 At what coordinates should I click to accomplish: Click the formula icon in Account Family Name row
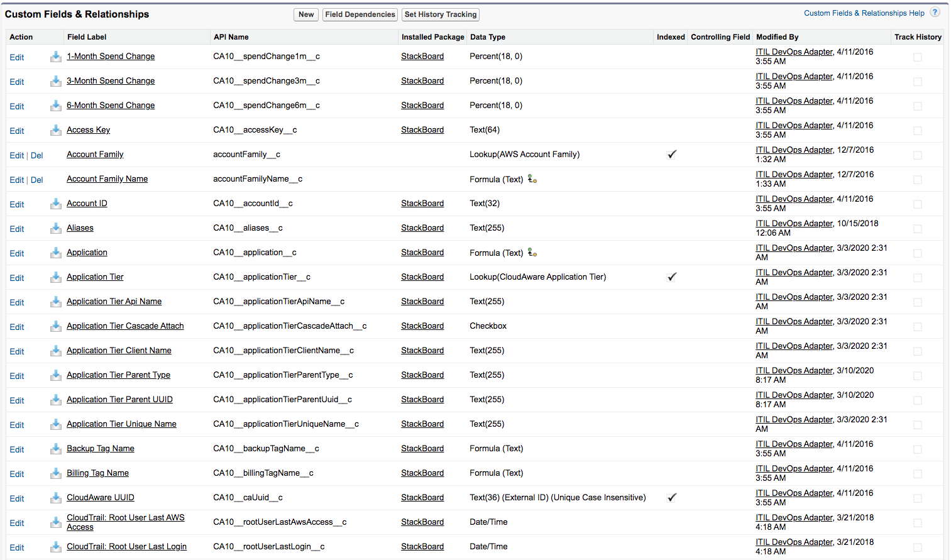532,179
